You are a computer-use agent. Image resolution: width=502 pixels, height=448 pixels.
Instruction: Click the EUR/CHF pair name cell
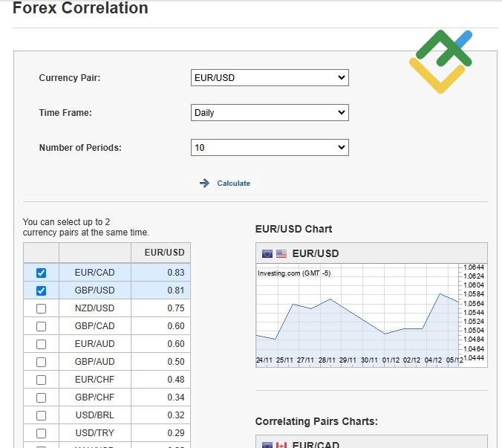pyautogui.click(x=94, y=380)
